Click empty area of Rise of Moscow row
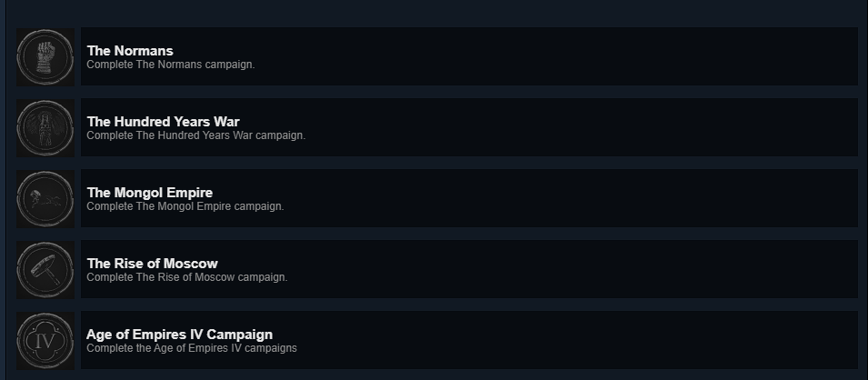The height and width of the screenshot is (380, 868). (x=554, y=269)
